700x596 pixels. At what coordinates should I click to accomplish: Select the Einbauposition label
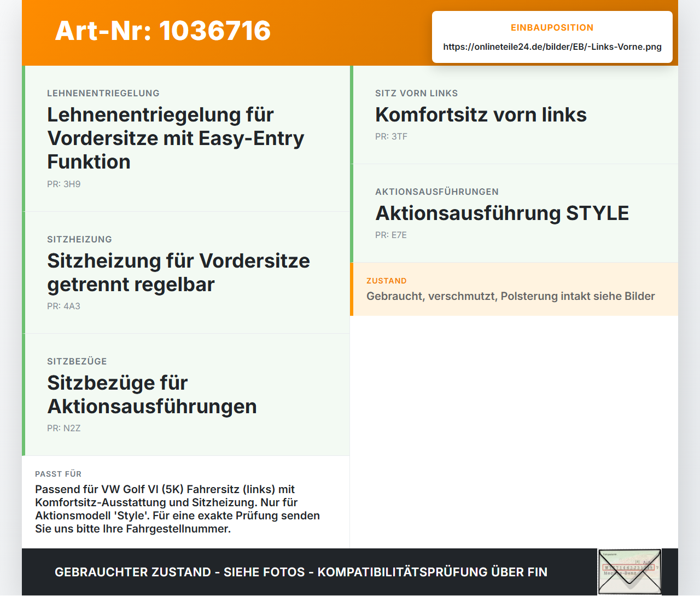pyautogui.click(x=552, y=27)
